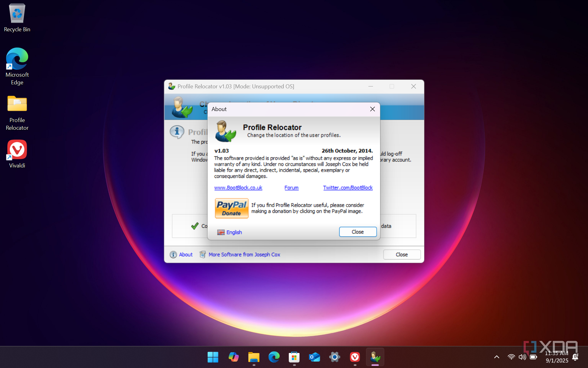Close the Profile Relocator main window
This screenshot has height=368, width=588.
pyautogui.click(x=413, y=86)
